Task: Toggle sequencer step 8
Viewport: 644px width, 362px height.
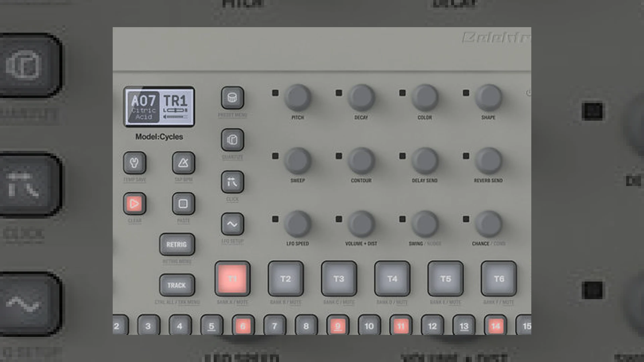Action: [306, 325]
